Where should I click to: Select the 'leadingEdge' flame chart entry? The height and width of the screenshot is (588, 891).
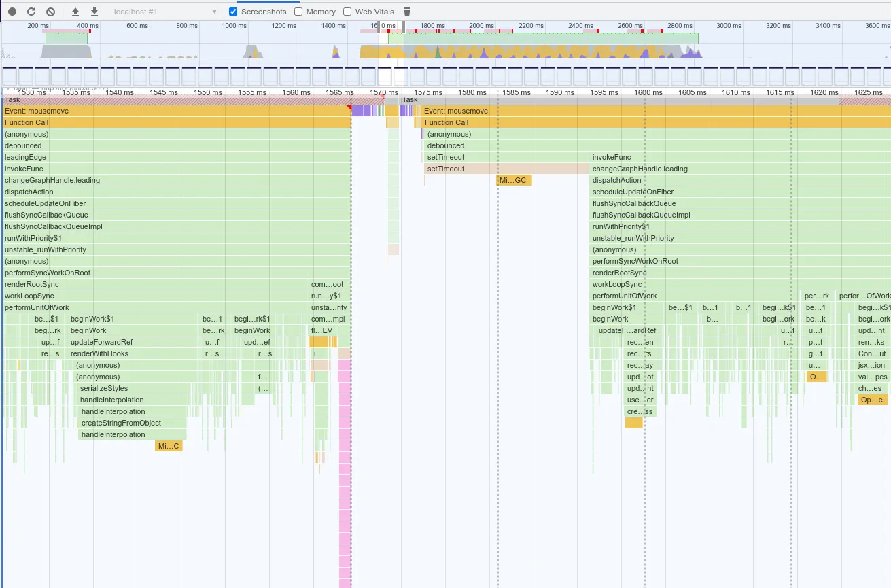177,157
